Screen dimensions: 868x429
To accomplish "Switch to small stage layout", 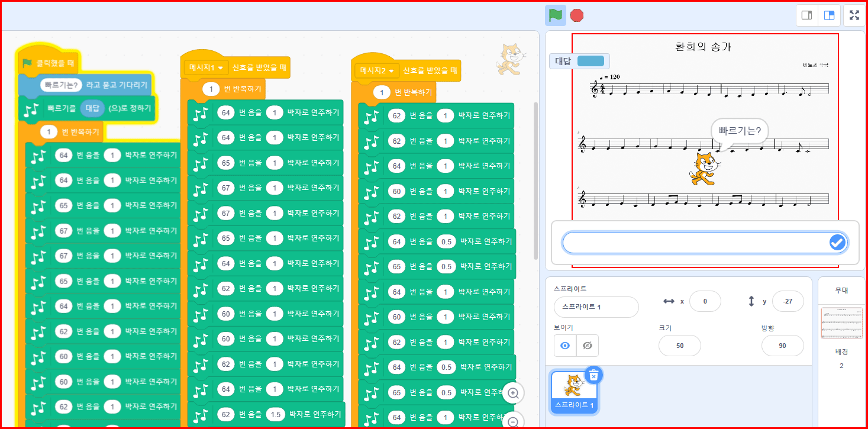I will tap(806, 15).
